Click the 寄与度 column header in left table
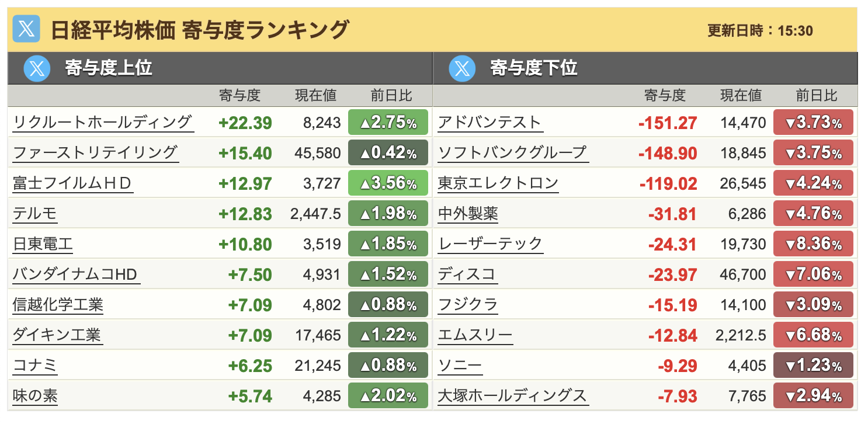868x424 pixels. 239,95
